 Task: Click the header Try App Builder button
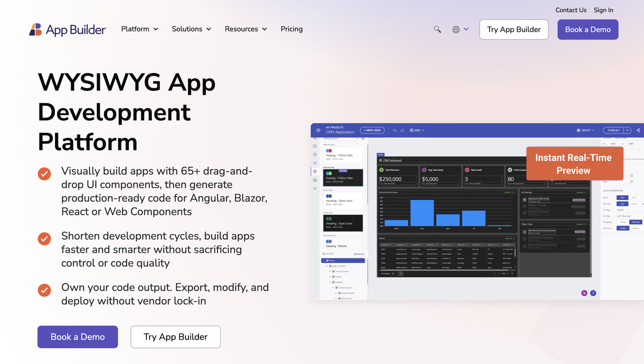coord(514,29)
